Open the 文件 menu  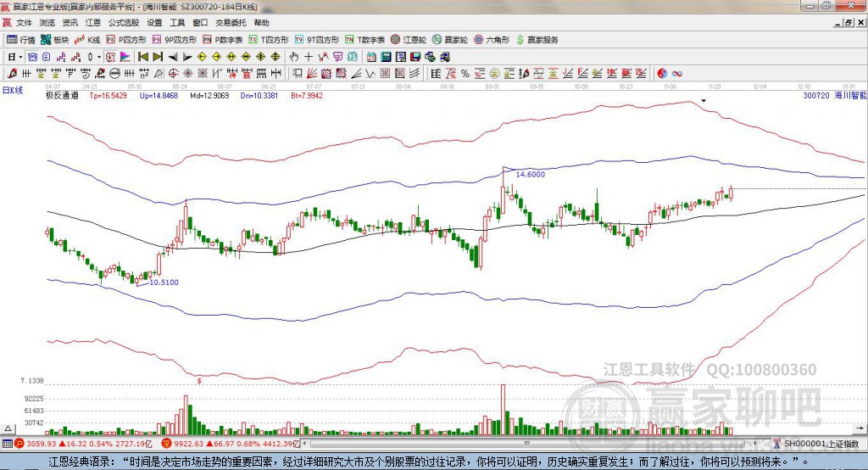(x=24, y=23)
